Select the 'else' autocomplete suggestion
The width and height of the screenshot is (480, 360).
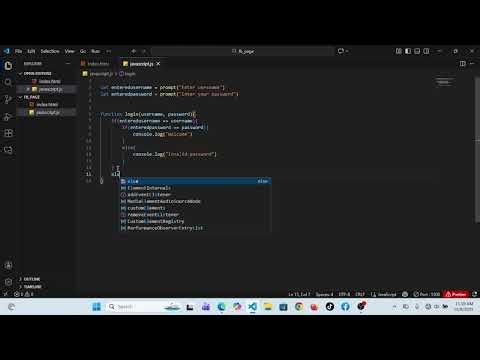pos(195,181)
